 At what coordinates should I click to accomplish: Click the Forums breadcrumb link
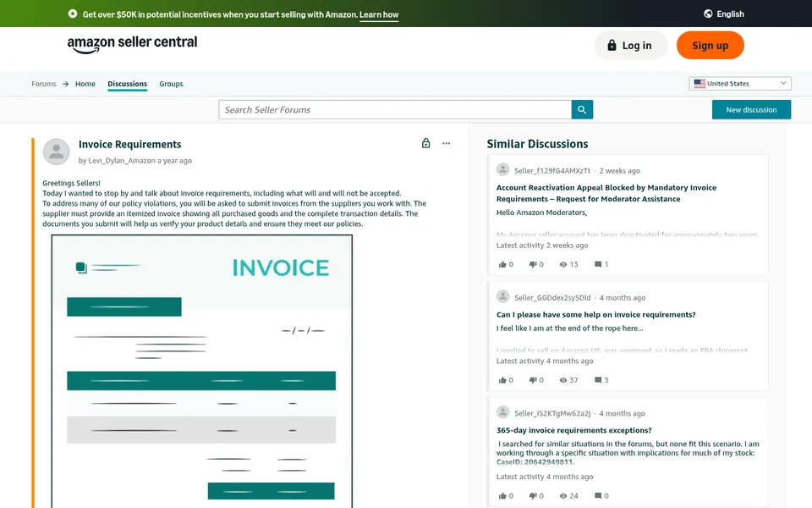point(43,84)
